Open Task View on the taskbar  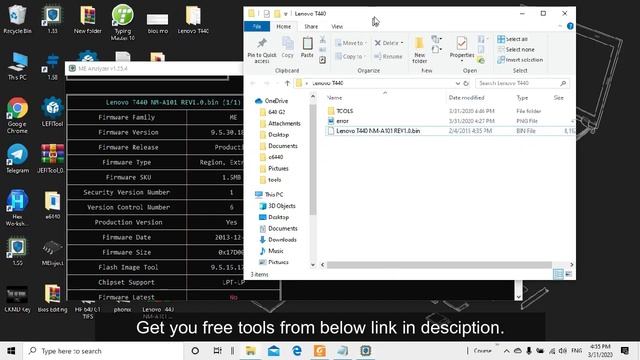click(218, 351)
